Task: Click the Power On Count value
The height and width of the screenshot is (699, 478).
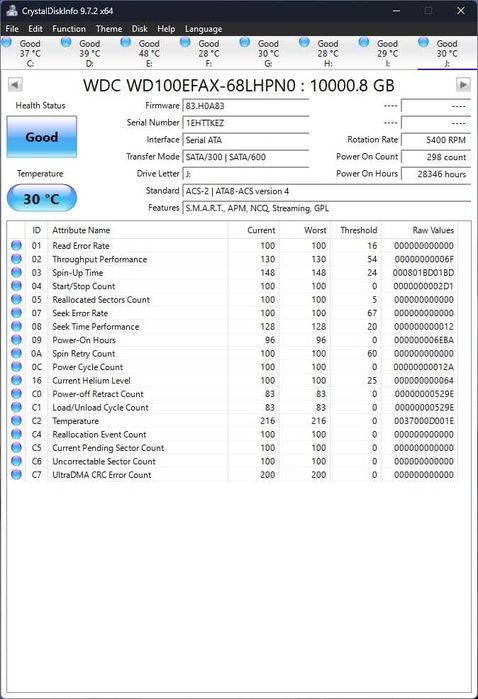Action: point(436,157)
